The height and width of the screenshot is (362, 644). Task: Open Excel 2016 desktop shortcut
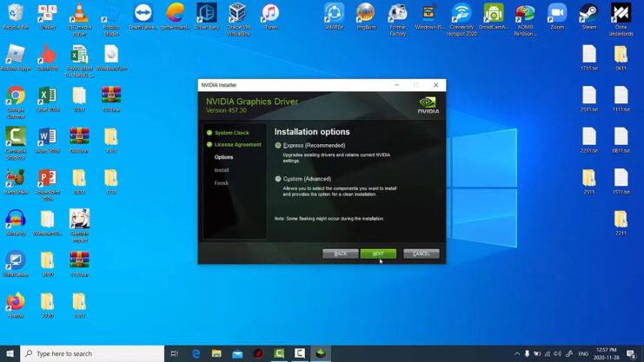[x=48, y=99]
